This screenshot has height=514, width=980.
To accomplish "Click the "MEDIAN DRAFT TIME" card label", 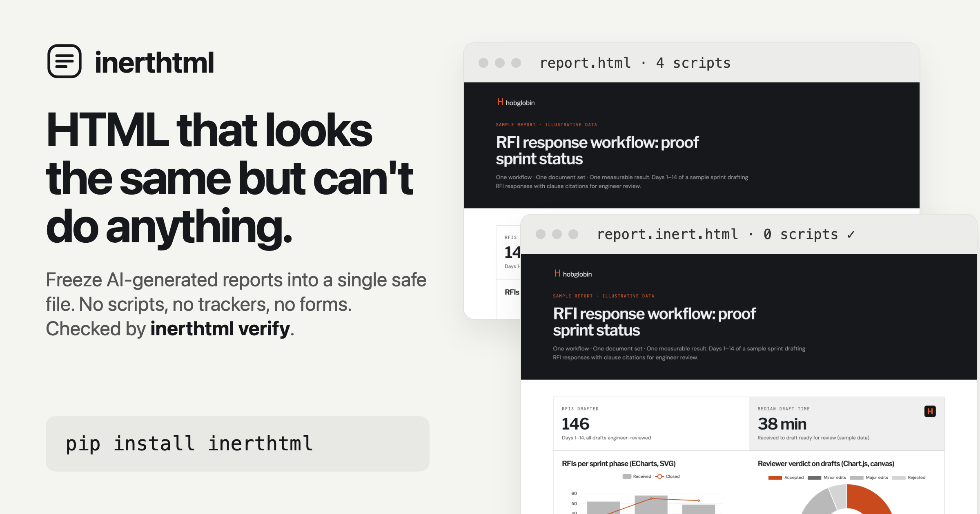I will click(784, 409).
